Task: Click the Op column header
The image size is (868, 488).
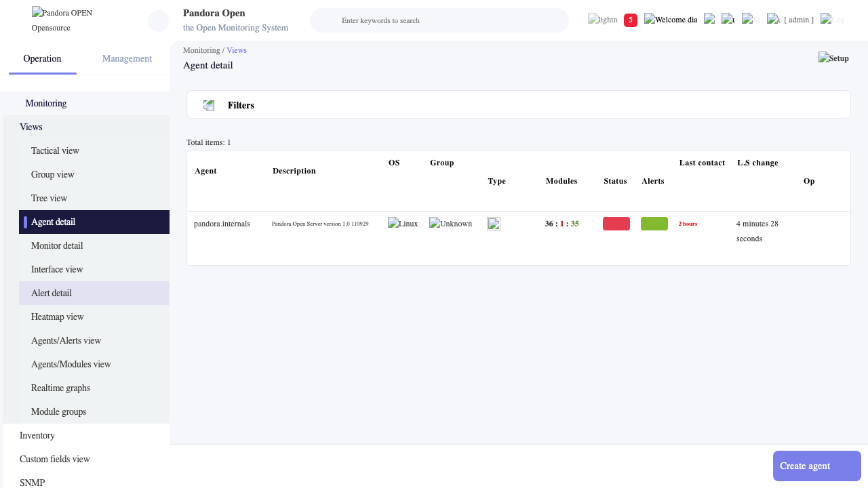Action: [x=809, y=181]
